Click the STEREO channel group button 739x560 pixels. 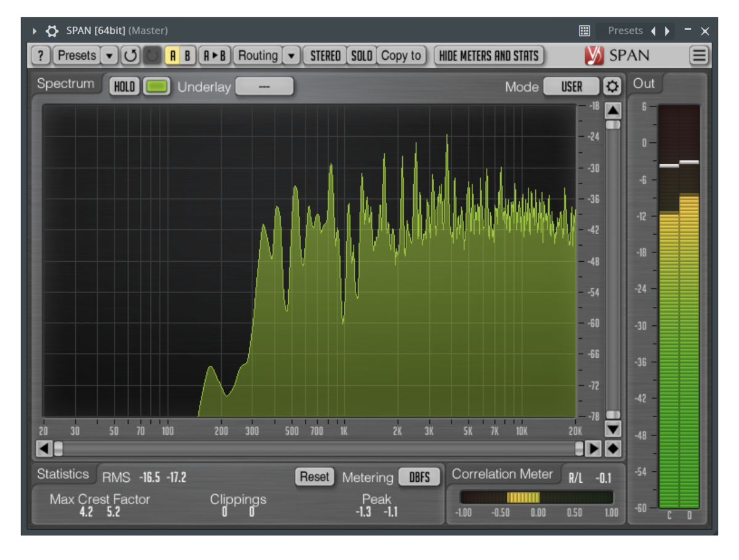pyautogui.click(x=325, y=55)
